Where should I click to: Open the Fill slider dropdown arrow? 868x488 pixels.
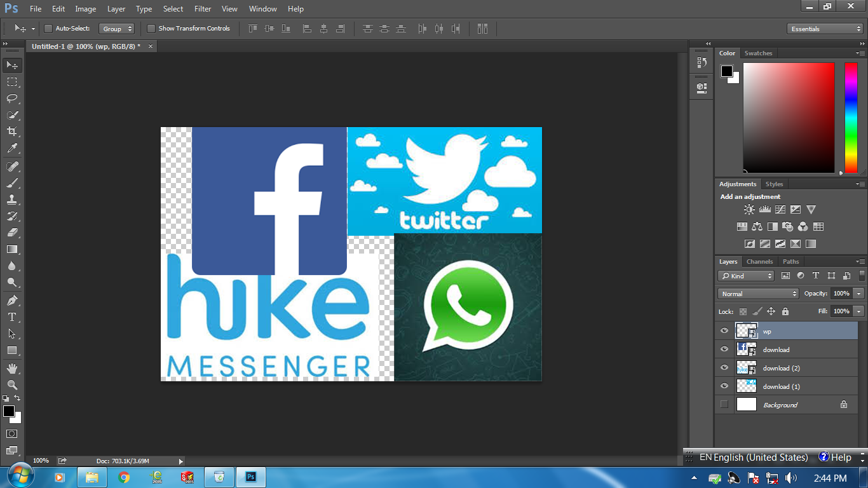click(859, 311)
